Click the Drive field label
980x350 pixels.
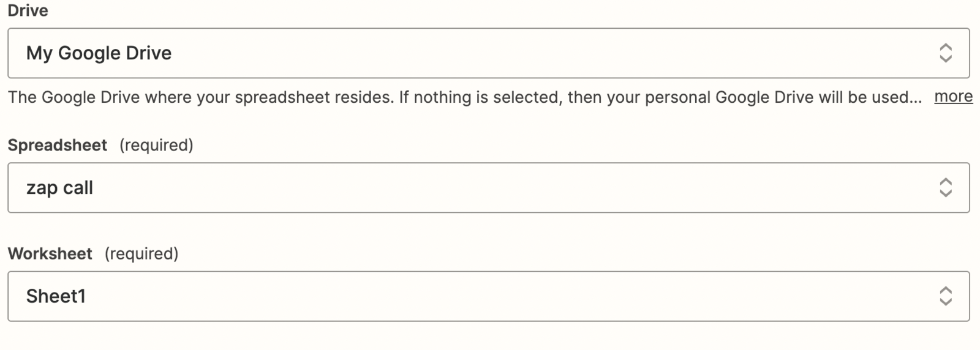(x=28, y=10)
